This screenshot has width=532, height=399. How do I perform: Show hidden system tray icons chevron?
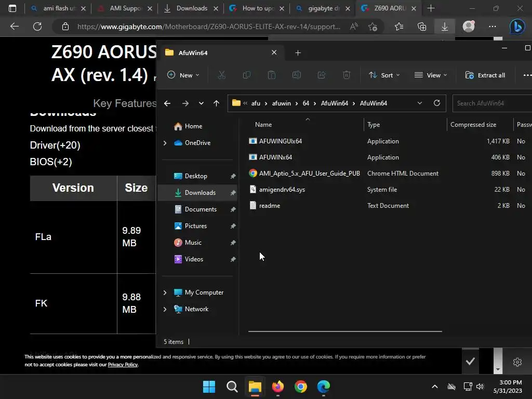point(435,387)
